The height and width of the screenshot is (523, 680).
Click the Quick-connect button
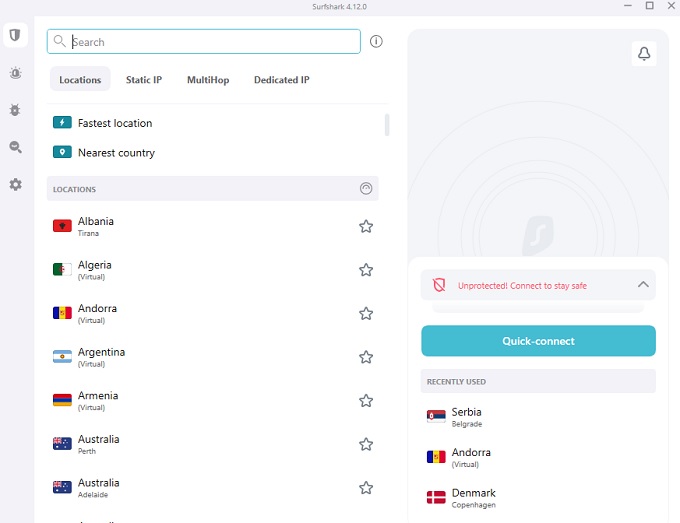tap(538, 341)
